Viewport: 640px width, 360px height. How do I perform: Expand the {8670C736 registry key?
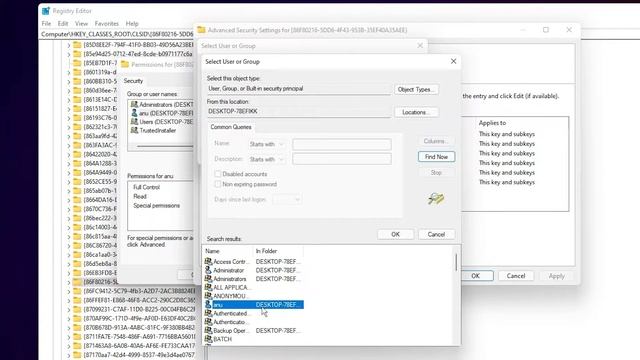[69, 209]
